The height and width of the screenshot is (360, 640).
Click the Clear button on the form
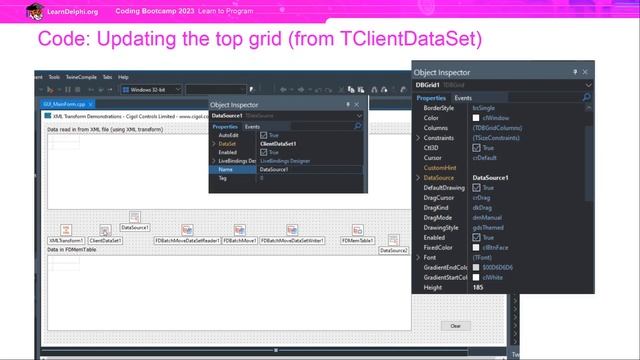(456, 326)
